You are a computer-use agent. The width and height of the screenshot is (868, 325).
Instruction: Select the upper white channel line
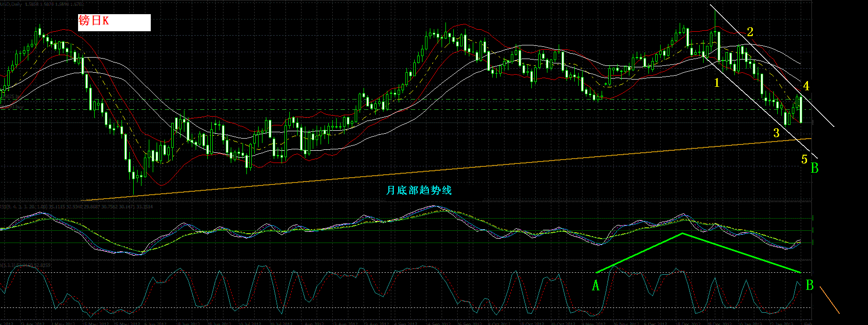click(x=772, y=65)
